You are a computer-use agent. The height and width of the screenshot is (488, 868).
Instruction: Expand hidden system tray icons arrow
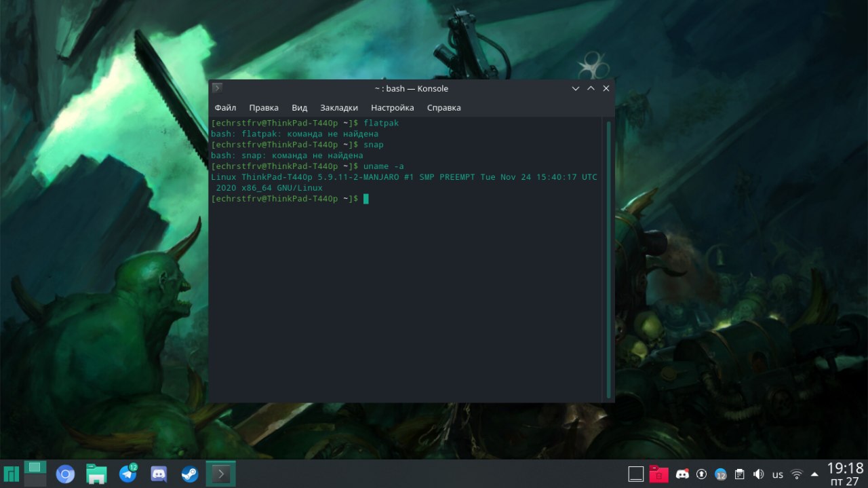click(x=814, y=474)
